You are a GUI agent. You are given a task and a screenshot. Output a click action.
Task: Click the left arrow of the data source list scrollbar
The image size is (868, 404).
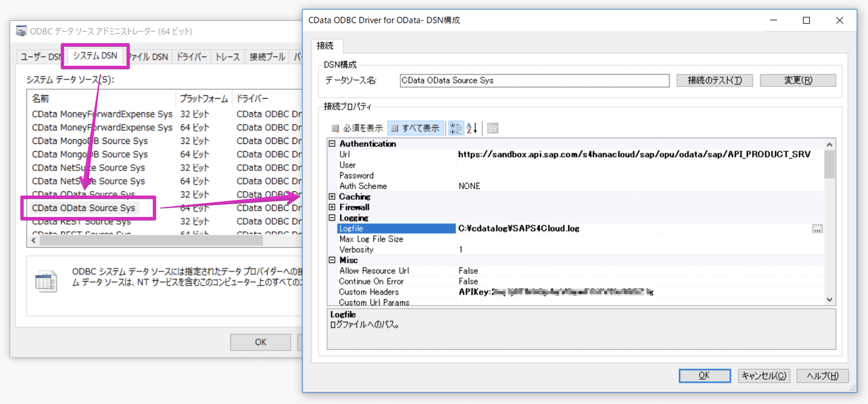[x=34, y=240]
